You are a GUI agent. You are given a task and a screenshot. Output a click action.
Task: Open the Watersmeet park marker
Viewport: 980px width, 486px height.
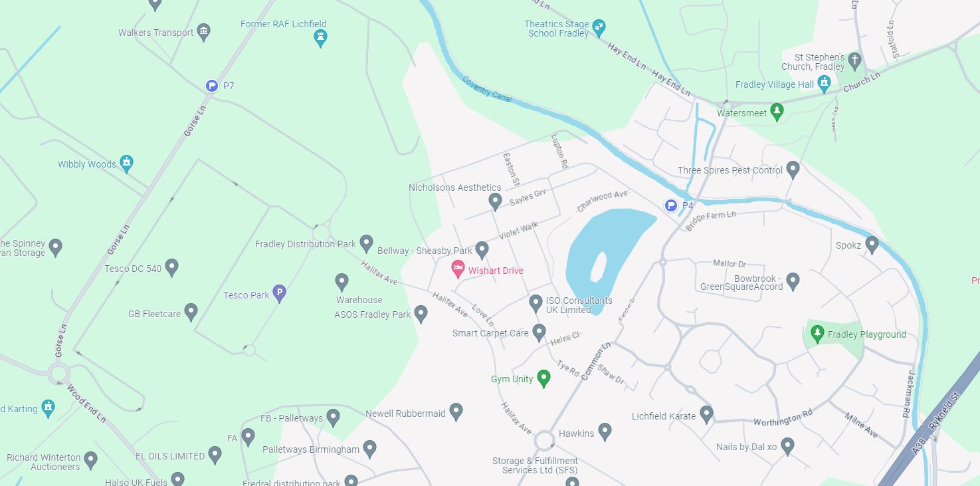point(777,112)
